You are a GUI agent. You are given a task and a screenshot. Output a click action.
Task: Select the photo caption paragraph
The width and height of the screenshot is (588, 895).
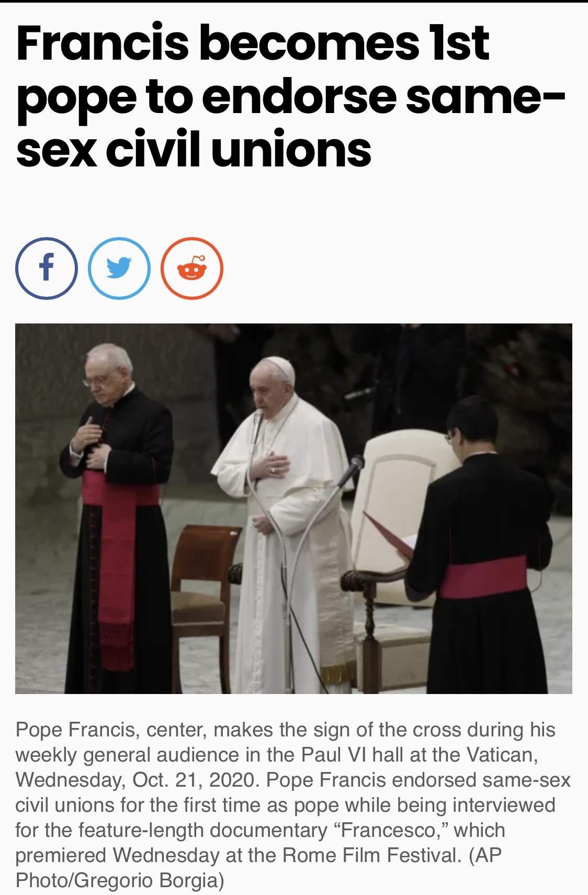tap(293, 805)
